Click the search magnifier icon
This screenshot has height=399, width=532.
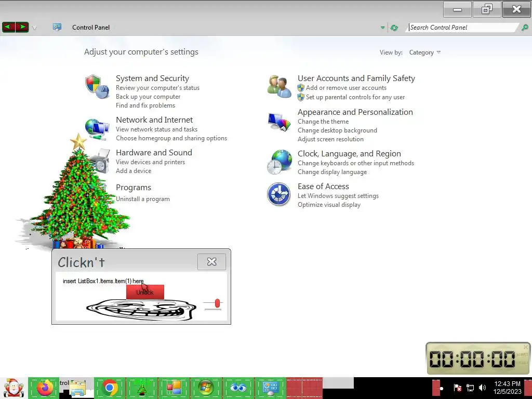coord(525,28)
